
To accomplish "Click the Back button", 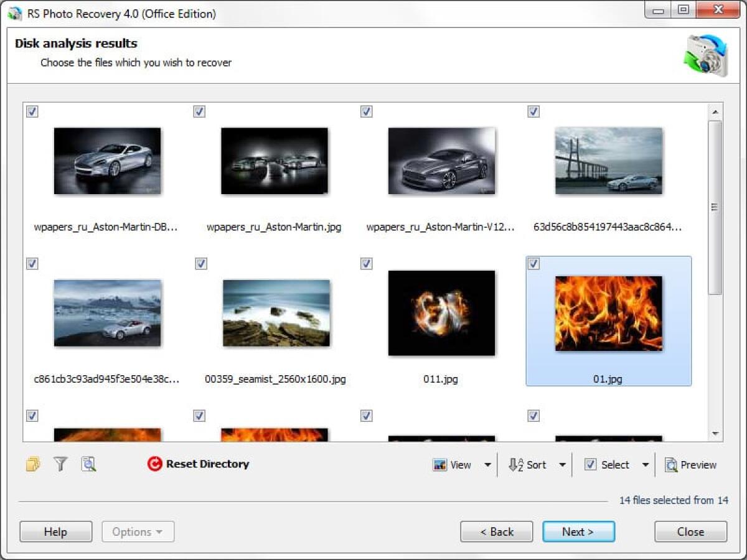I will 496,531.
